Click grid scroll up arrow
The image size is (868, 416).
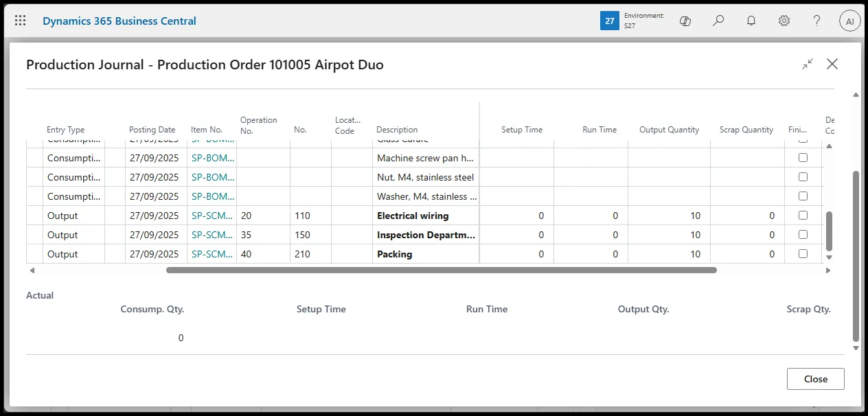[x=829, y=146]
